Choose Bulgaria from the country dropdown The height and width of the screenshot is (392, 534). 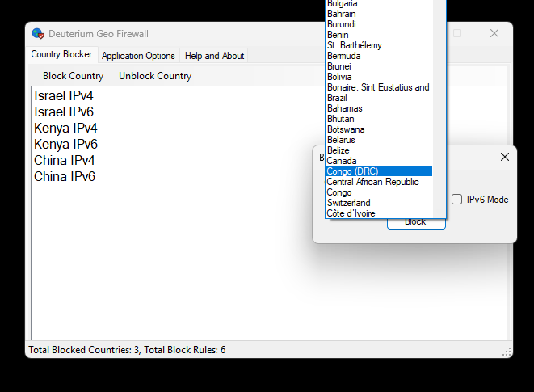point(379,4)
